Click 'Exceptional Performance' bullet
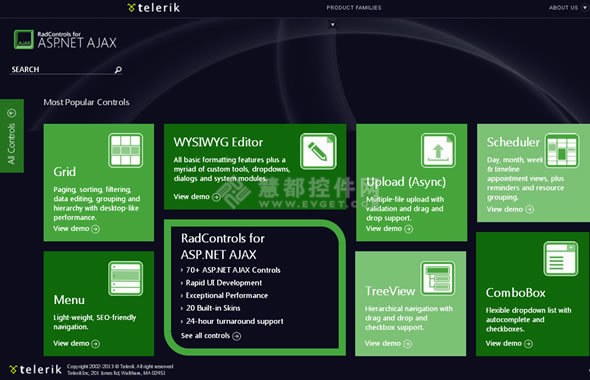This screenshot has width=590, height=380. tap(224, 296)
